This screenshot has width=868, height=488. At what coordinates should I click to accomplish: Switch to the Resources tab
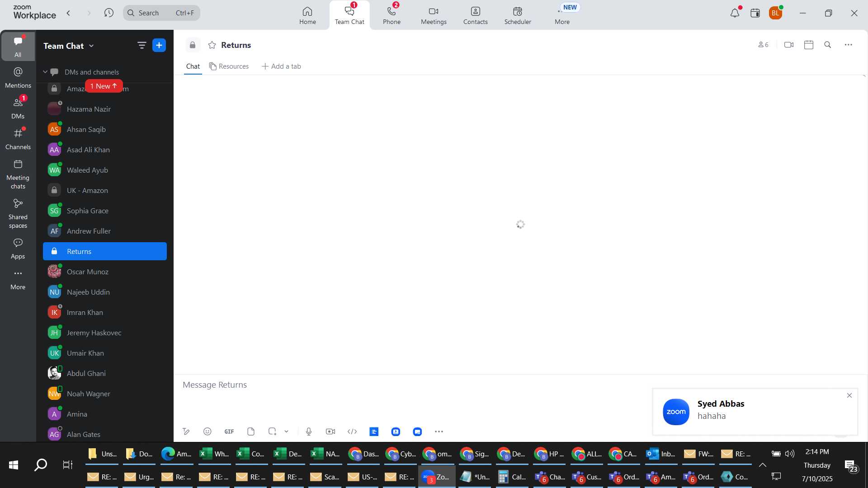pyautogui.click(x=229, y=66)
